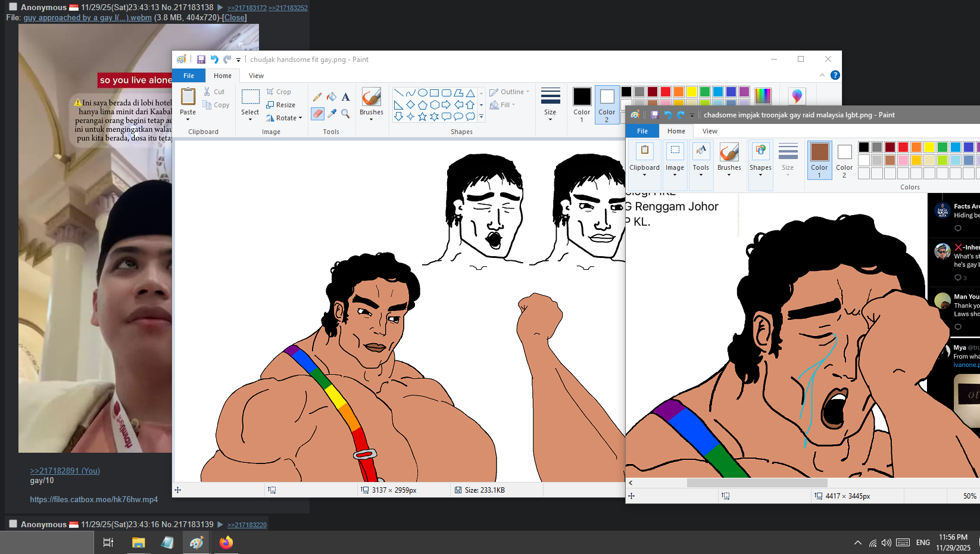
Task: Select the Magnifier tool in back Paint window
Action: [x=345, y=113]
